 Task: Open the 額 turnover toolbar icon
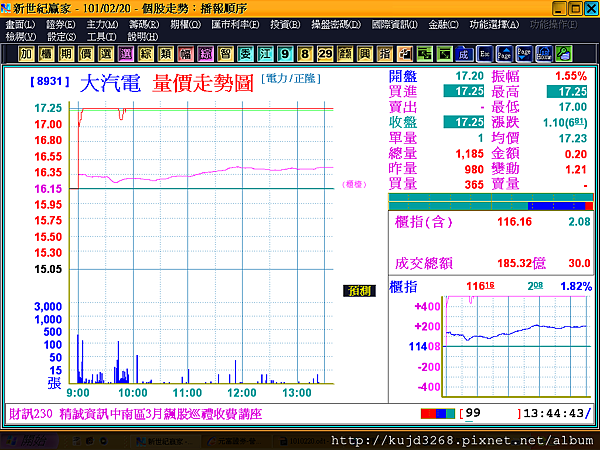point(345,54)
